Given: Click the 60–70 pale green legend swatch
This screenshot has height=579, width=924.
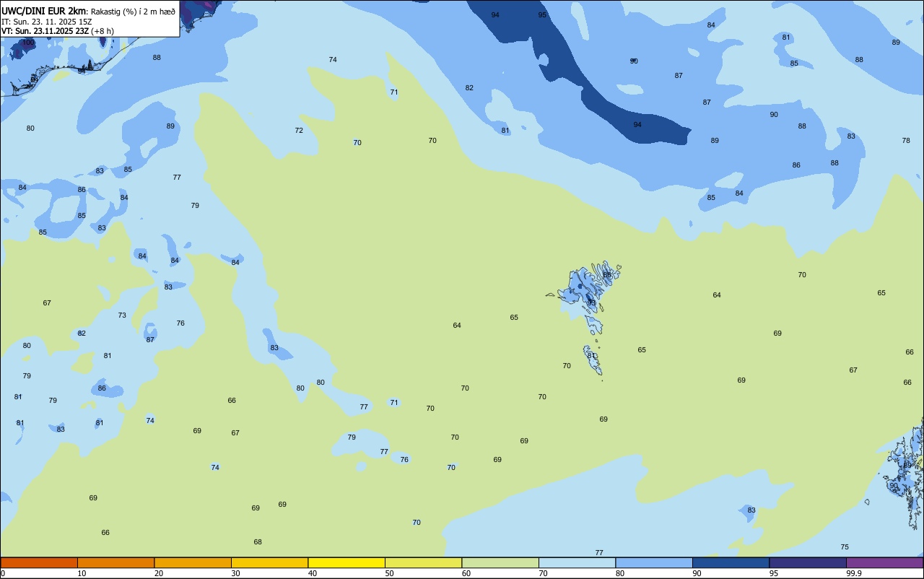Looking at the screenshot, I should pyautogui.click(x=500, y=562).
